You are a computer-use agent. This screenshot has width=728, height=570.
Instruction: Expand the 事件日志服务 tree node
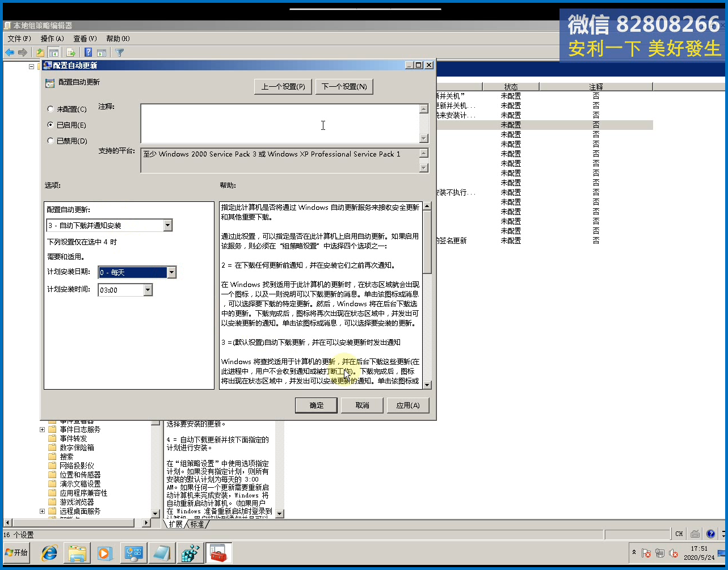tap(43, 429)
